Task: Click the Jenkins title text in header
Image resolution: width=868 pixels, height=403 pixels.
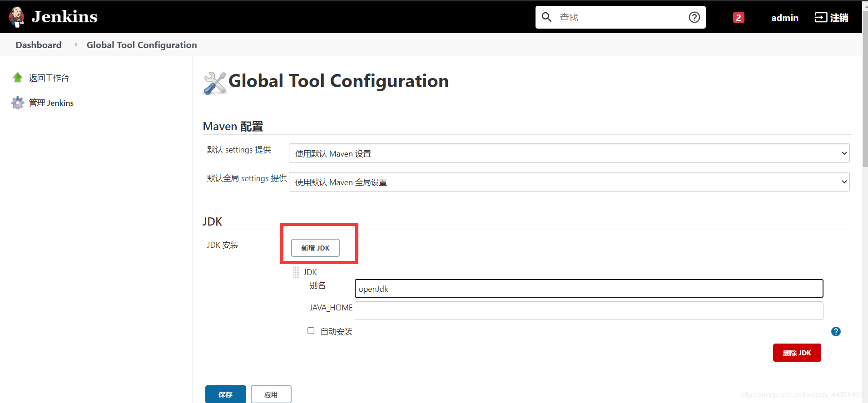Action: point(64,17)
